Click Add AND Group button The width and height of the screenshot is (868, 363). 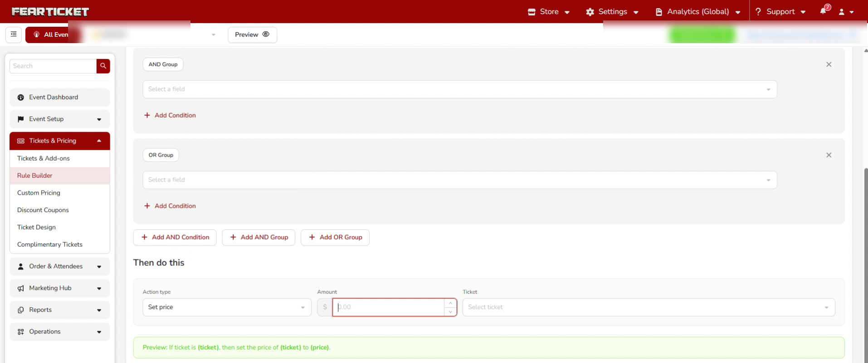pos(258,237)
